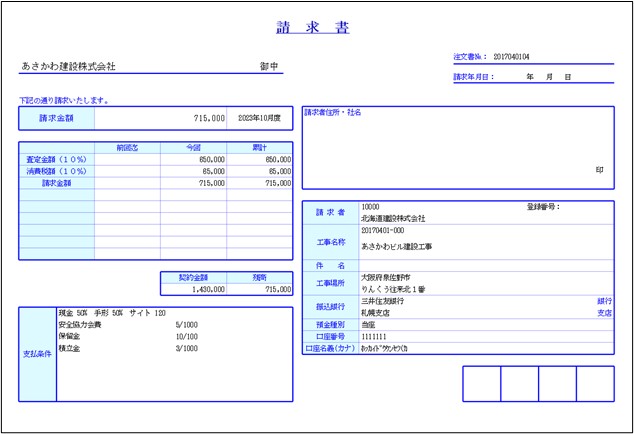
Task: Click the あさかわビル建設工事 construction name field
Action: pyautogui.click(x=397, y=245)
